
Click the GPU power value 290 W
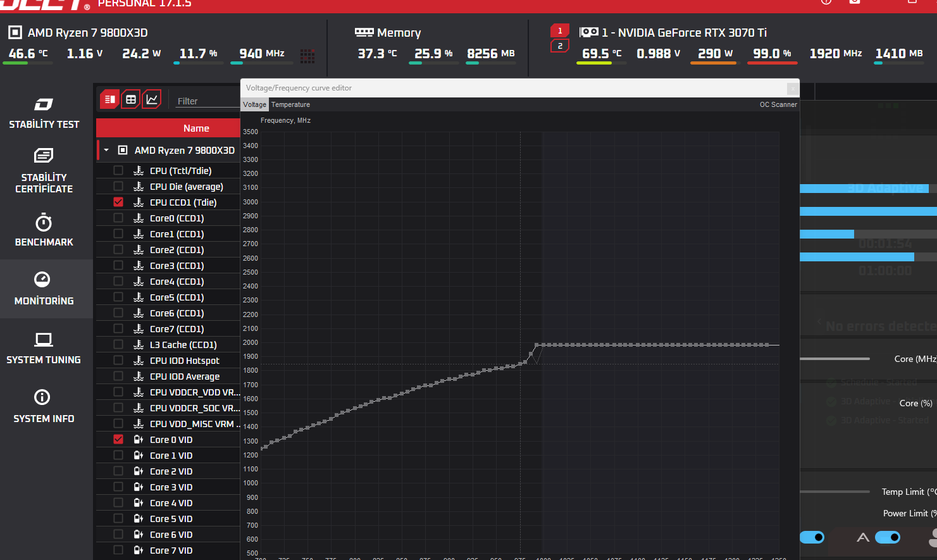coord(715,54)
